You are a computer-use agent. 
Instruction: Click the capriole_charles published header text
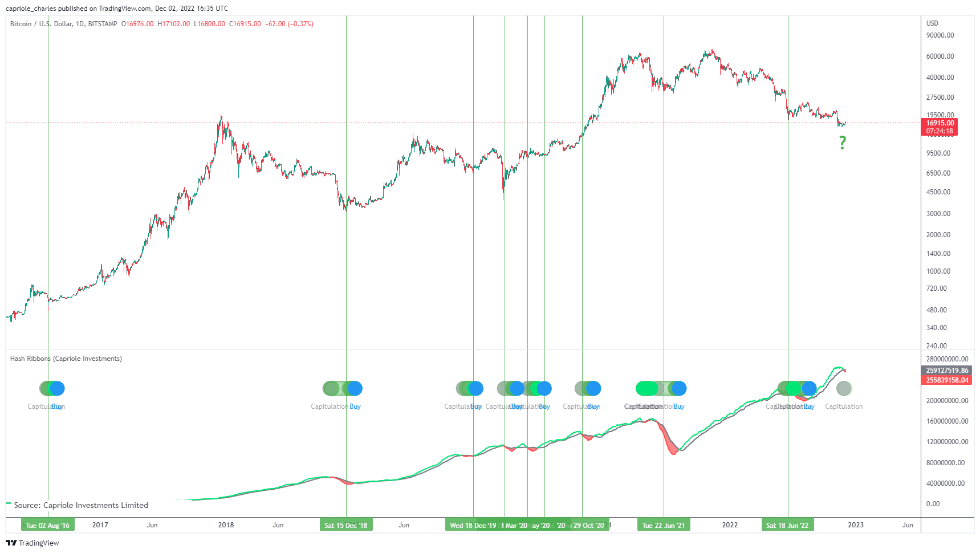click(x=117, y=9)
